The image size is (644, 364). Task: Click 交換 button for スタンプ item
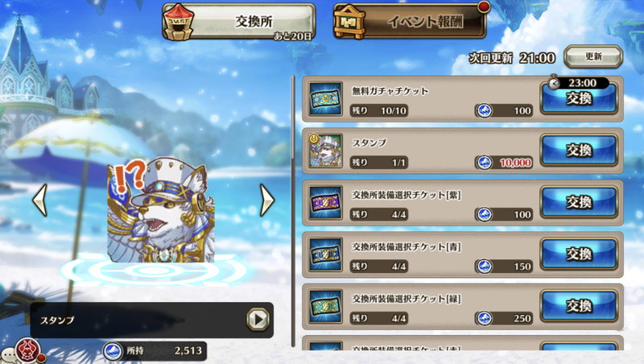(579, 151)
